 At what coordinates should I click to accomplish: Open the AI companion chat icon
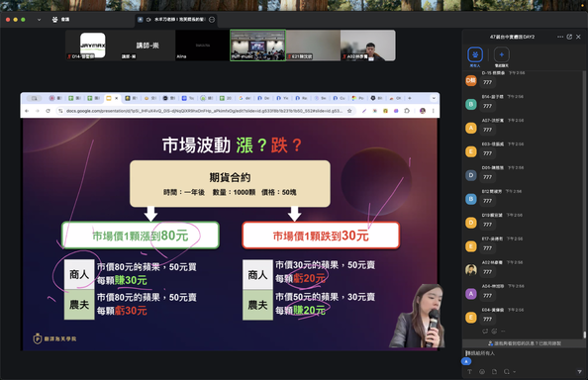[501, 54]
